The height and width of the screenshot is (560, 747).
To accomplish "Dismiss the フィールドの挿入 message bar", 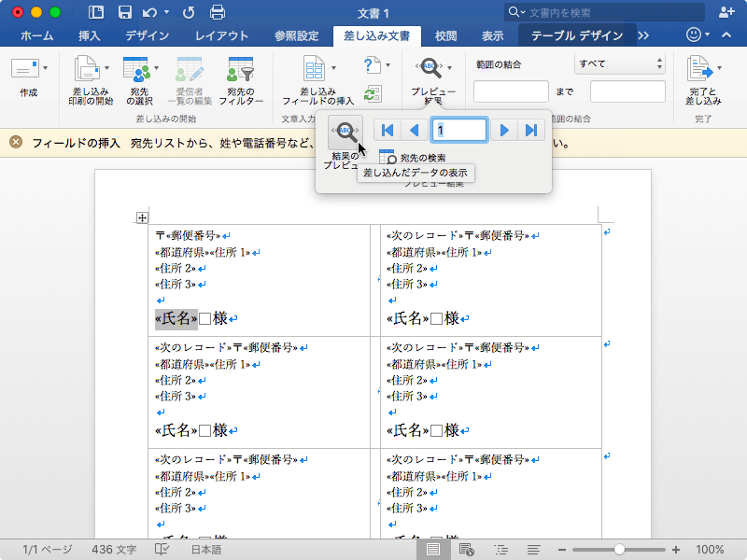I will (x=16, y=142).
